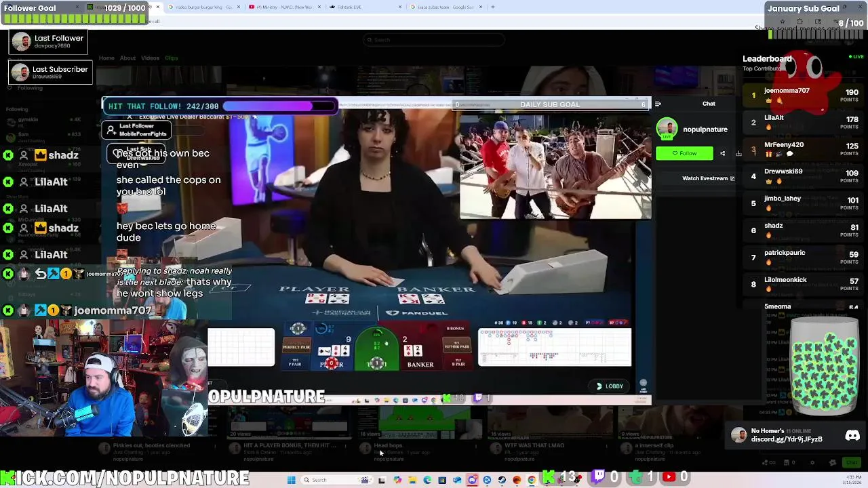The height and width of the screenshot is (488, 868).
Task: Click the LOBBY button in baccarat game
Action: [610, 386]
